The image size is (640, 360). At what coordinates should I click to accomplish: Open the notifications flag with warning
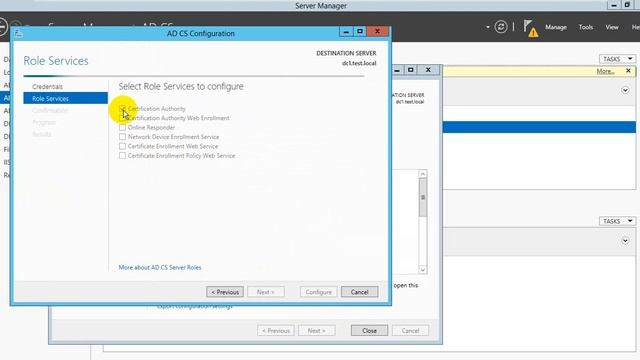[531, 29]
